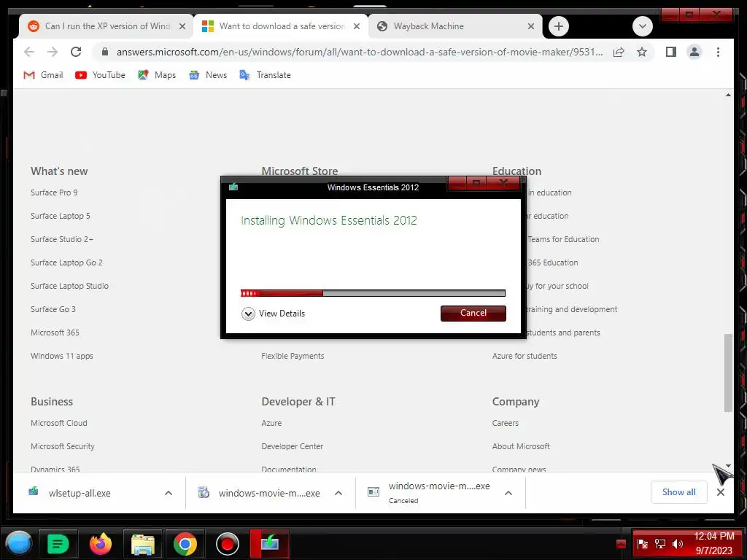
Task: Open the Action Center flag icon
Action: [x=642, y=544]
